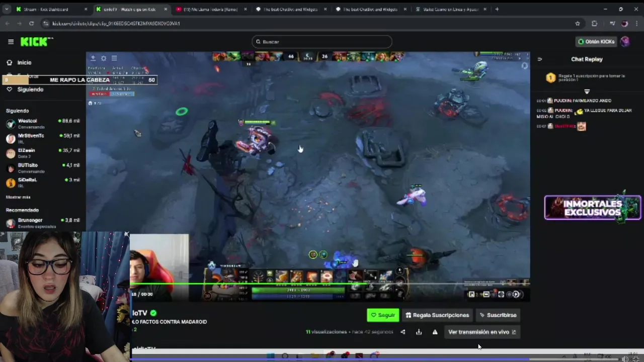Expand the list with Mostrar más
The height and width of the screenshot is (362, 644).
pyautogui.click(x=18, y=197)
